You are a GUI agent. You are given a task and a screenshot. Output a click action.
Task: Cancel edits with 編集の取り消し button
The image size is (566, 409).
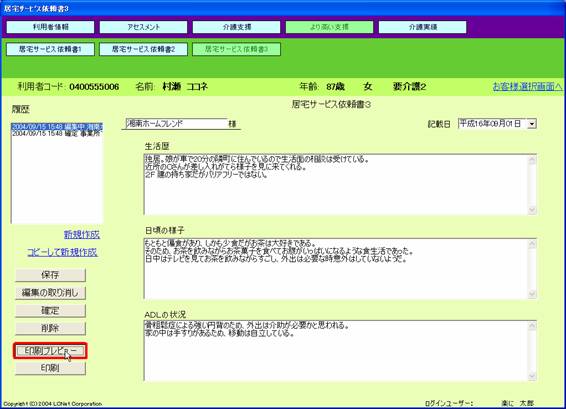point(50,293)
